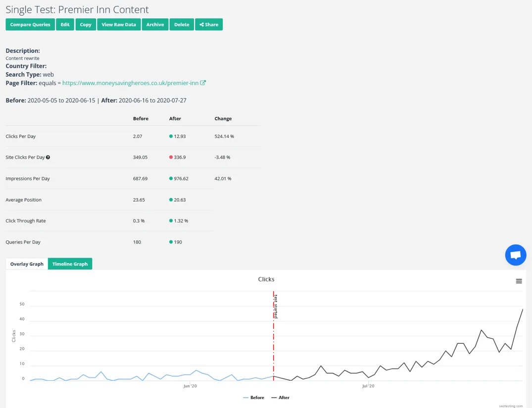Open the chat support bubble
This screenshot has width=532, height=408.
click(515, 255)
